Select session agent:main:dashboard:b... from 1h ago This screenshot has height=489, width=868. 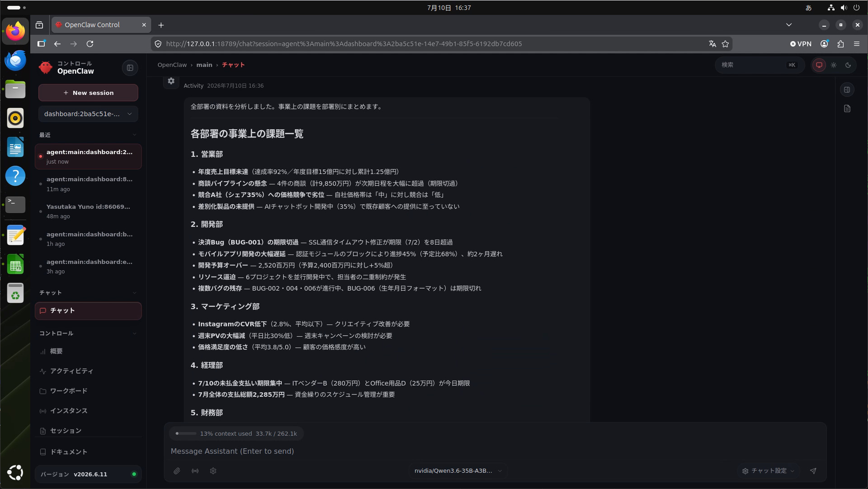point(88,239)
